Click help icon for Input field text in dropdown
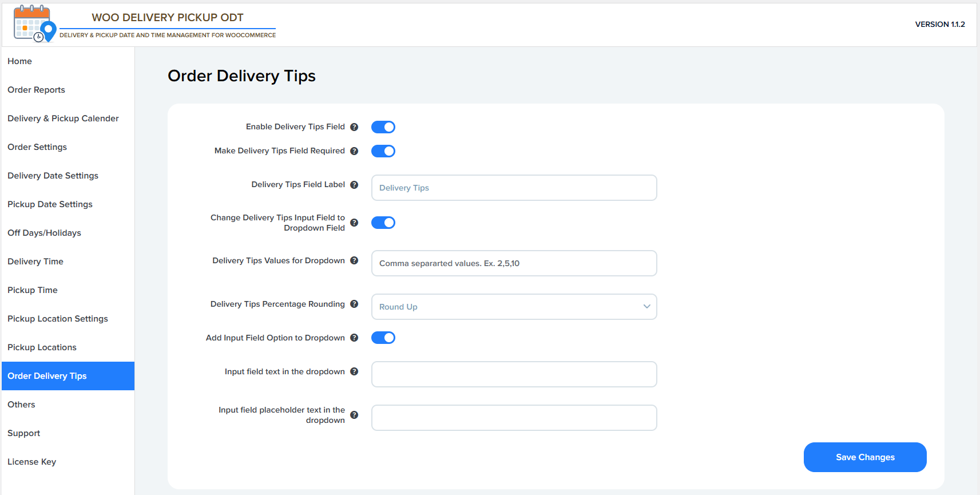The height and width of the screenshot is (495, 980). click(354, 372)
